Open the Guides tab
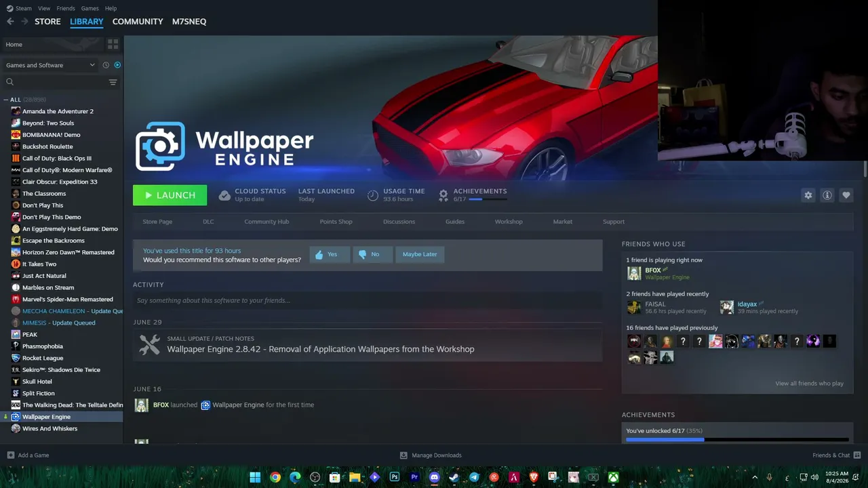The image size is (868, 488). click(455, 222)
